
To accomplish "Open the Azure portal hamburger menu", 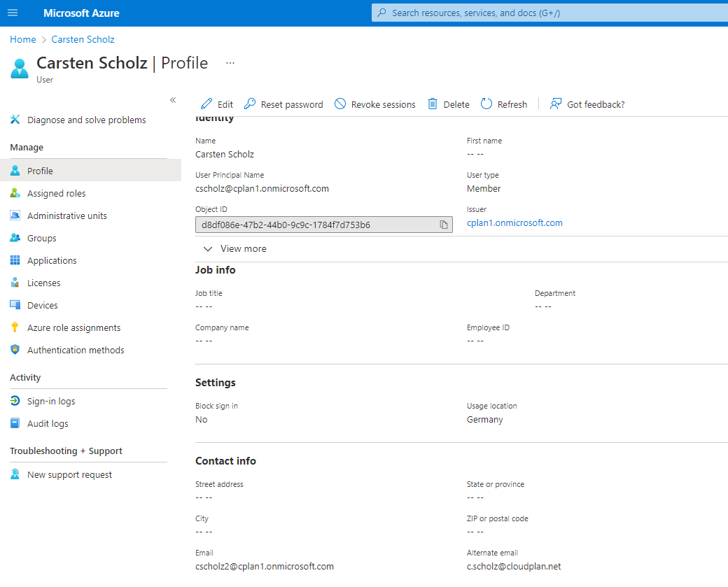I will tap(13, 13).
